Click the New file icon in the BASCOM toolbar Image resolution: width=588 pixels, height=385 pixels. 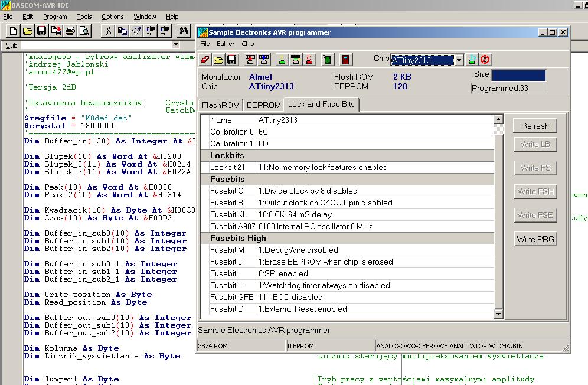pos(13,31)
